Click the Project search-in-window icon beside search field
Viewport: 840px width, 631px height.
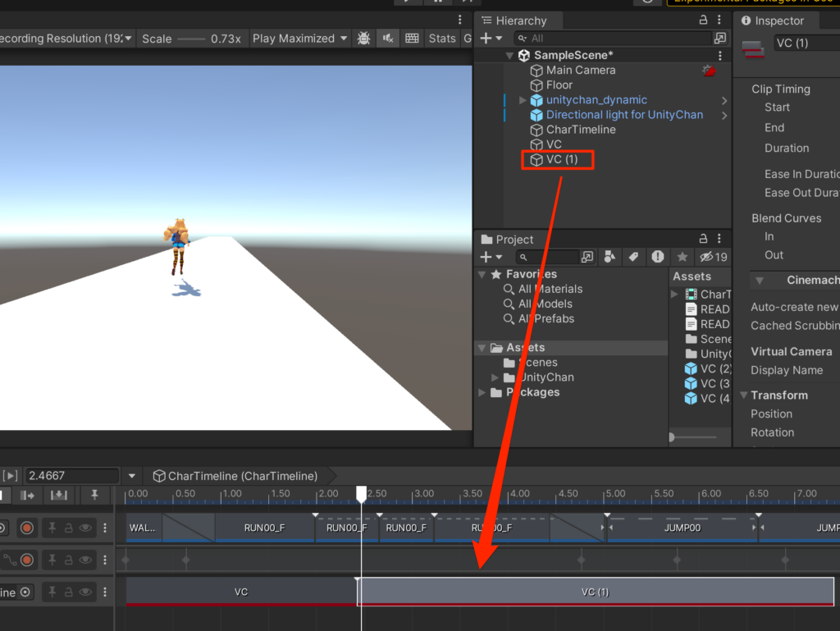[x=587, y=257]
